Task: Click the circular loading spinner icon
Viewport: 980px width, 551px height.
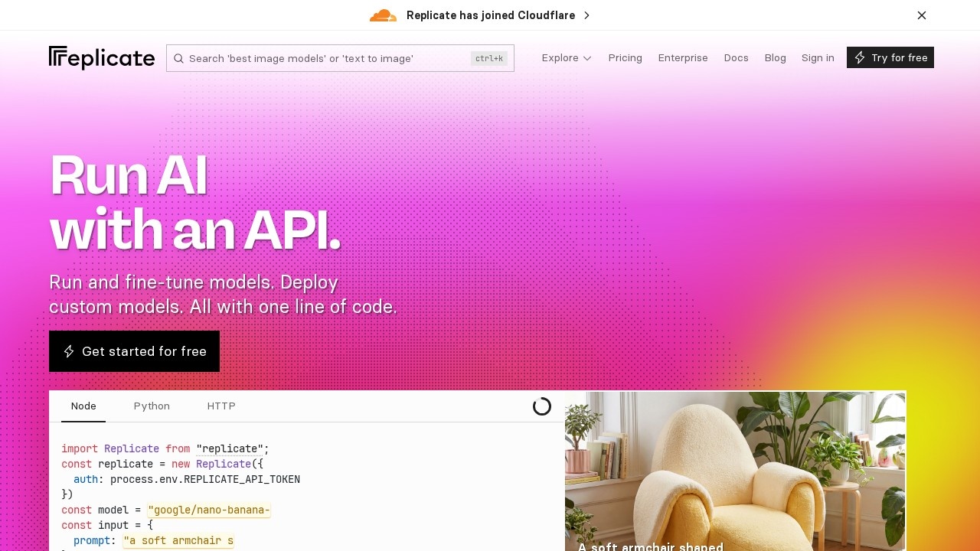Action: tap(542, 406)
